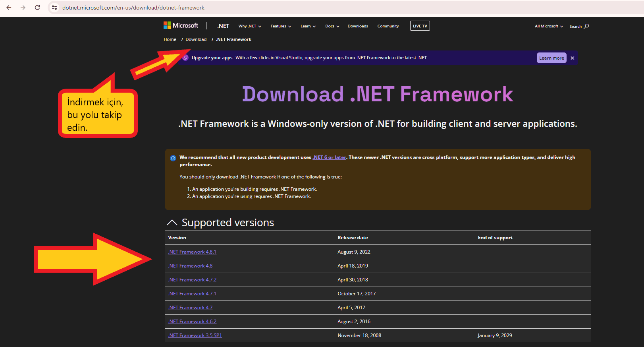Click the blue info icon in the recommendation box
Viewport: 644px width, 347px height.
tap(173, 158)
